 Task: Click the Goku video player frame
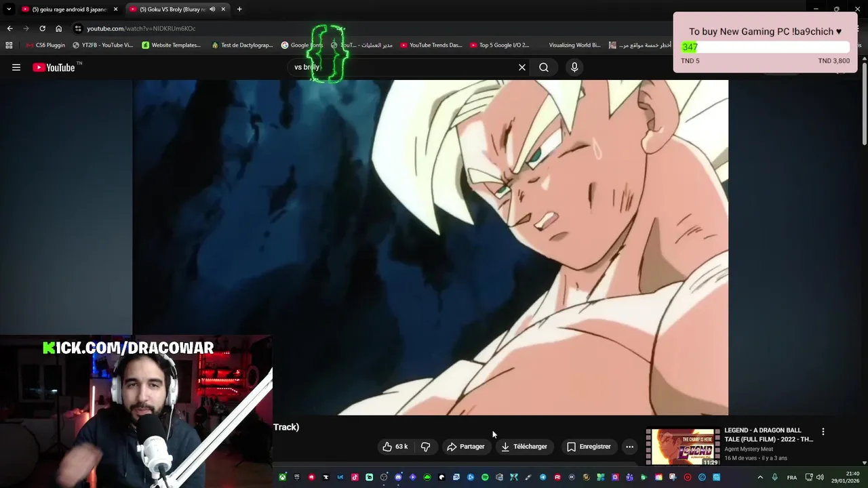[431, 247]
